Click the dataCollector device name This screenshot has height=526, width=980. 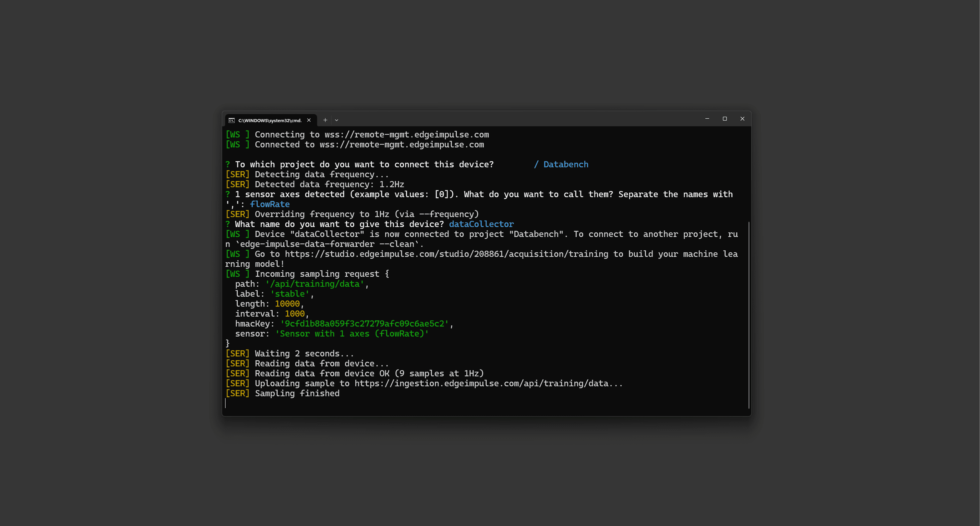click(x=481, y=224)
